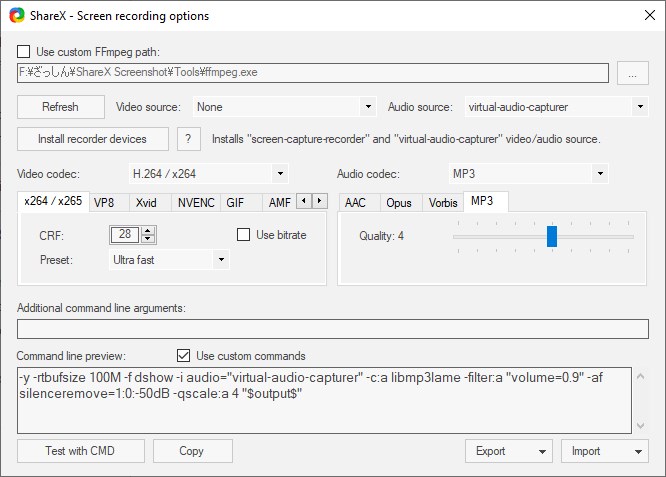Open the AMF tab
The width and height of the screenshot is (666, 477).
click(x=279, y=203)
